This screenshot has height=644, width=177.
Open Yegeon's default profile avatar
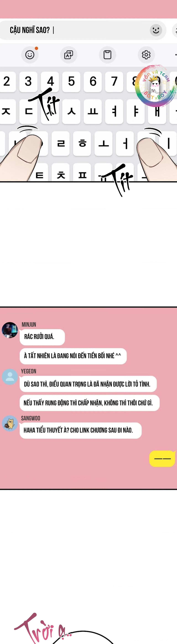pyautogui.click(x=10, y=377)
